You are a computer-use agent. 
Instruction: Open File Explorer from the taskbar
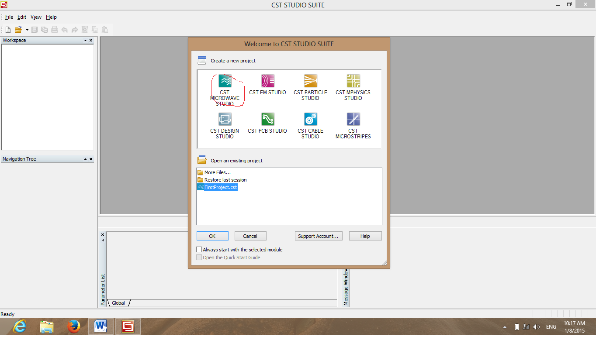click(x=47, y=326)
